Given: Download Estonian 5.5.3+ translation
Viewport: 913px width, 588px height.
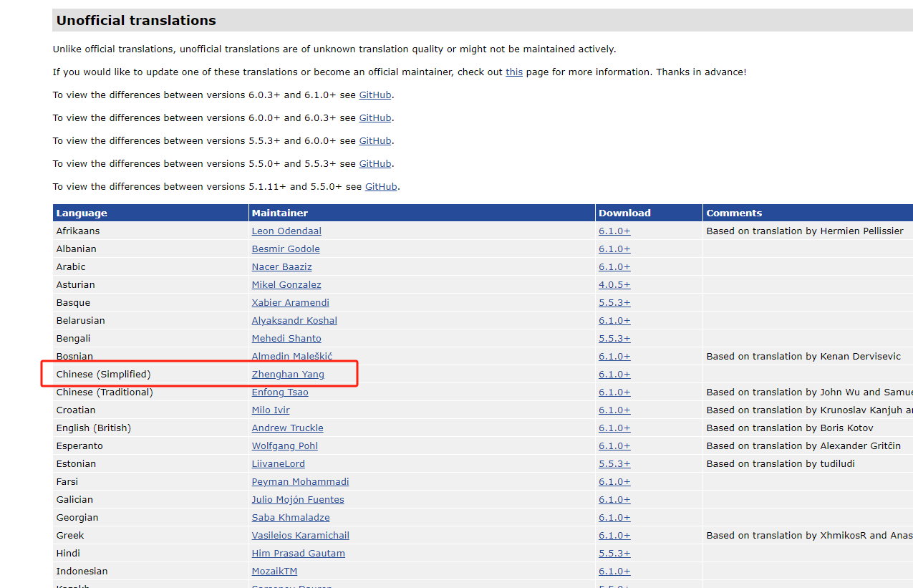Looking at the screenshot, I should 614,464.
